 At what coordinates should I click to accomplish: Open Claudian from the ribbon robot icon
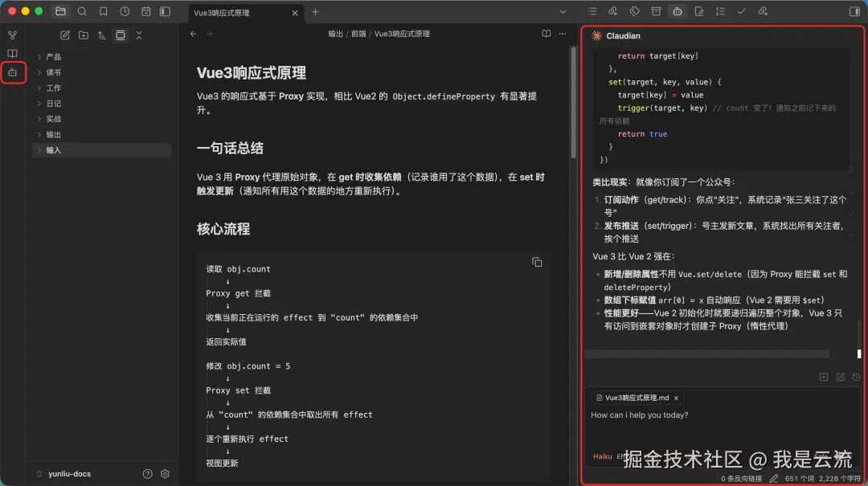(12, 72)
